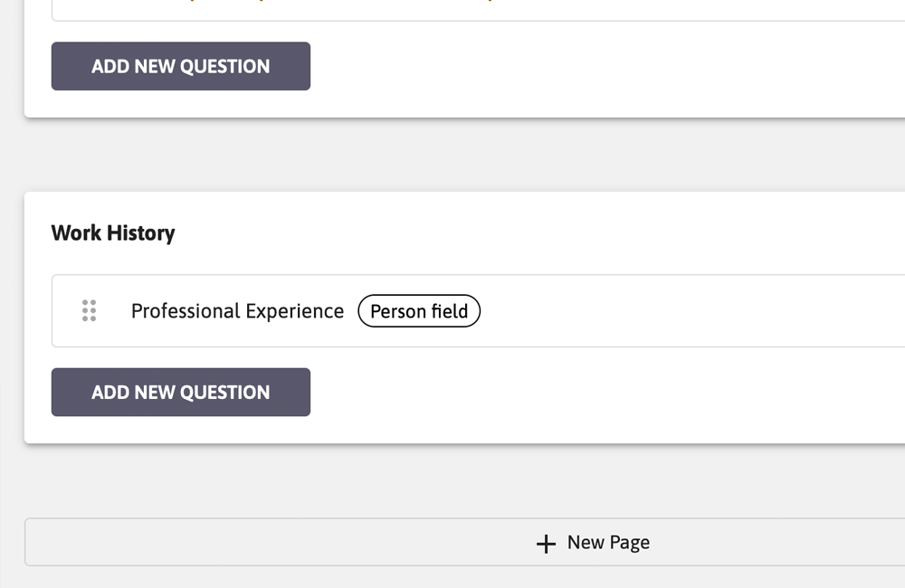Click the word History in the section title
This screenshot has height=588, width=905.
coord(141,233)
